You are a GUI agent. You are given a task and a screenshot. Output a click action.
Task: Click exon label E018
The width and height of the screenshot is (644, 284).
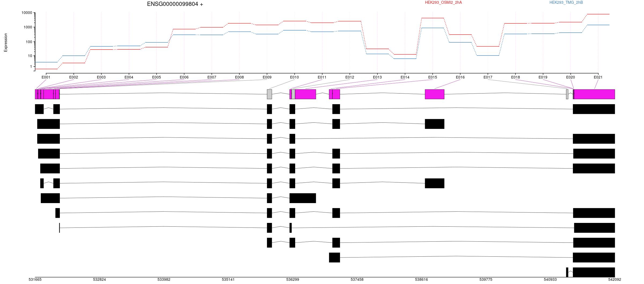point(515,77)
